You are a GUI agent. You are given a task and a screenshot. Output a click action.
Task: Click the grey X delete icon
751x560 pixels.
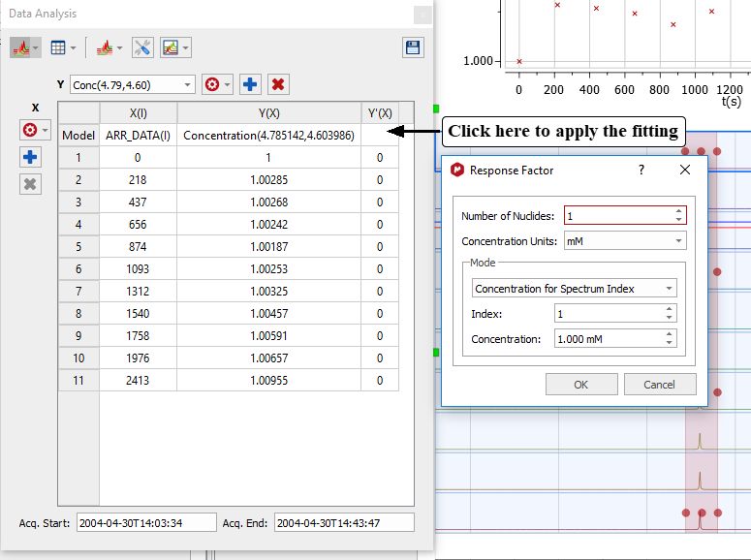tap(30, 184)
